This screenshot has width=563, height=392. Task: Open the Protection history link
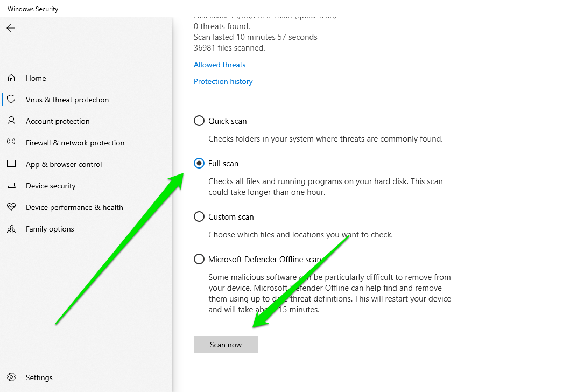click(223, 82)
